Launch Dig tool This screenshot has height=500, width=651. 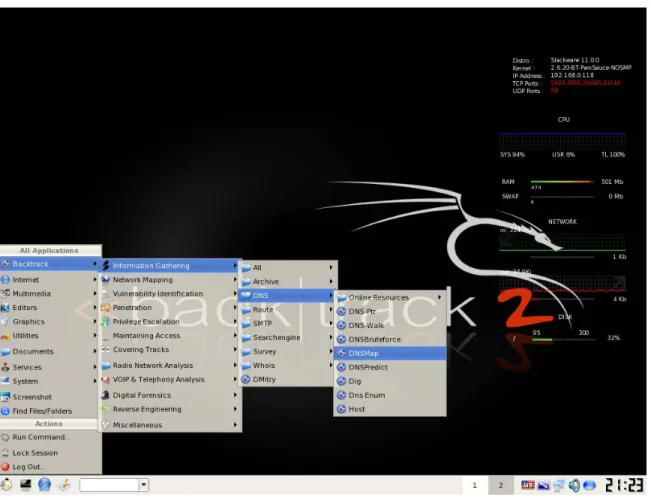pyautogui.click(x=390, y=381)
